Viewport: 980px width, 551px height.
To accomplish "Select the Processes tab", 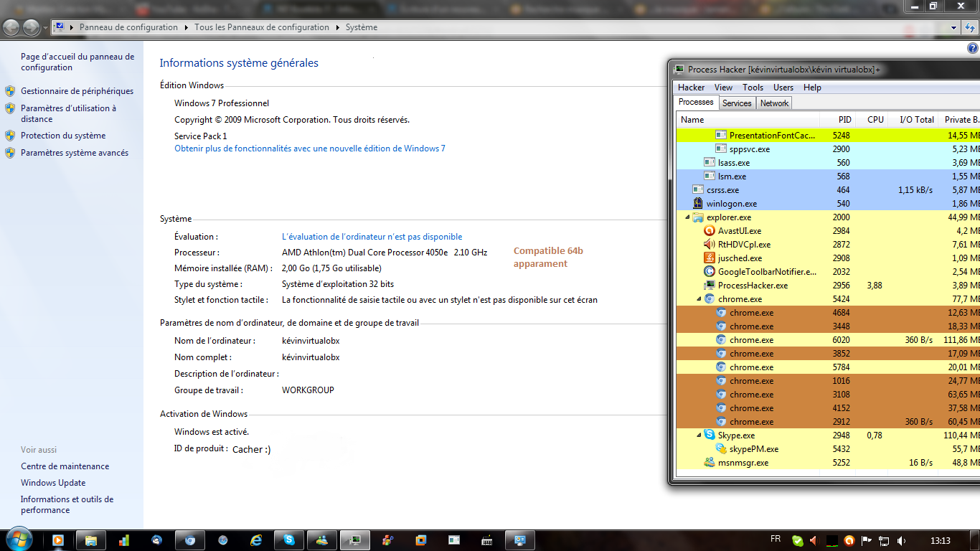I will (697, 103).
